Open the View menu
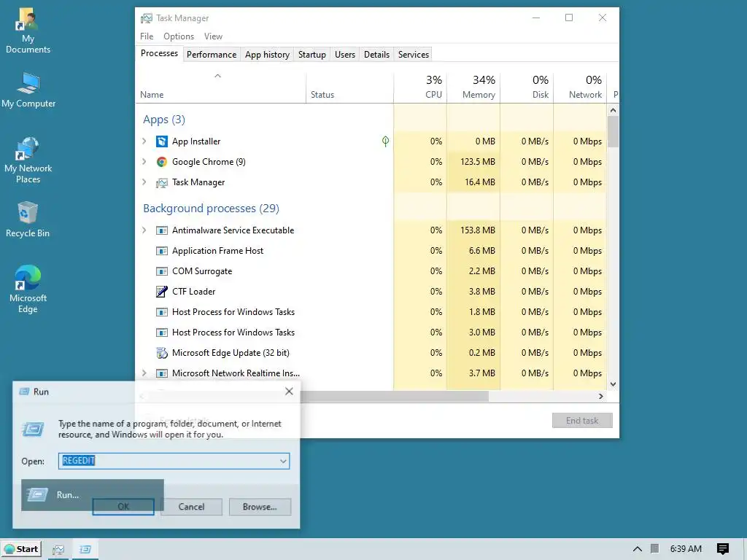 click(x=213, y=36)
